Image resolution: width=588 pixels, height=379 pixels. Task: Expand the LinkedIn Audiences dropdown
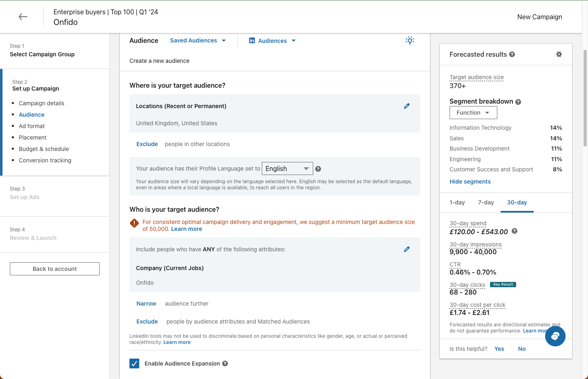(x=272, y=41)
